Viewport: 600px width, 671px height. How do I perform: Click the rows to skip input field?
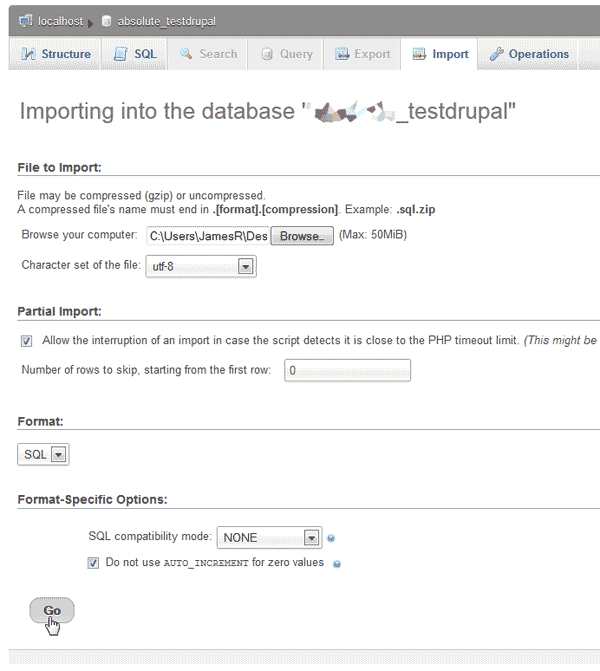pyautogui.click(x=346, y=370)
